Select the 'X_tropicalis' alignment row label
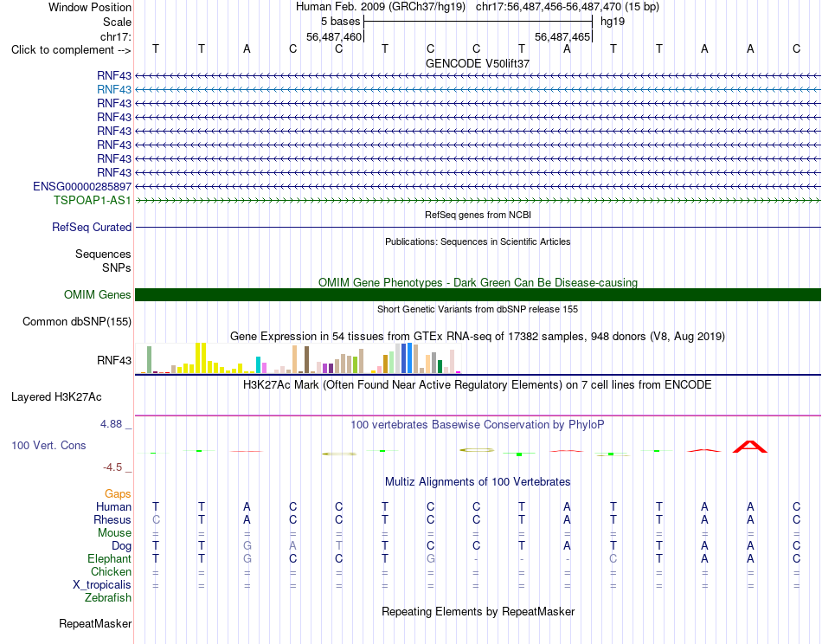822x644 pixels. tap(102, 585)
